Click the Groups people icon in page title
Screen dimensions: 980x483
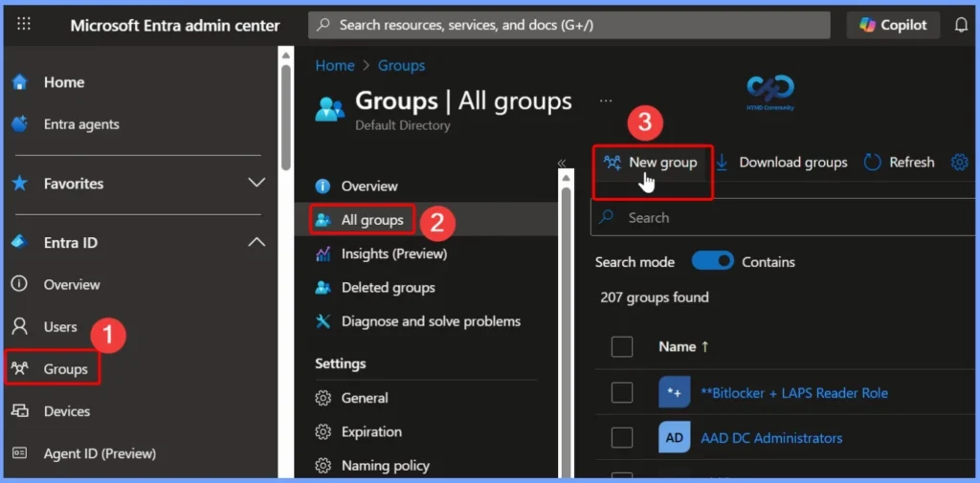pos(329,109)
